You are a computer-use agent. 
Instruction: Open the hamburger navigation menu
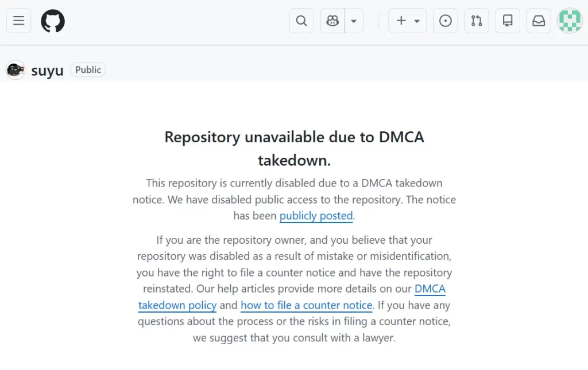[18, 21]
